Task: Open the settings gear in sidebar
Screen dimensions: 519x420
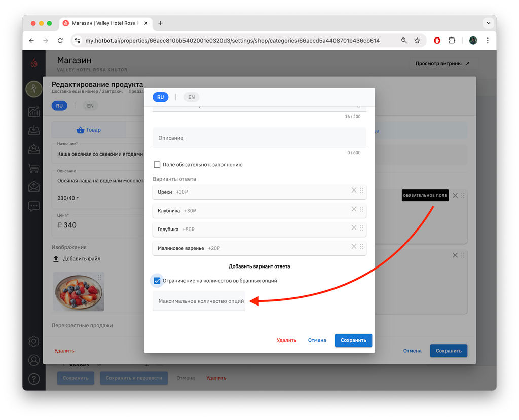Action: tap(34, 341)
